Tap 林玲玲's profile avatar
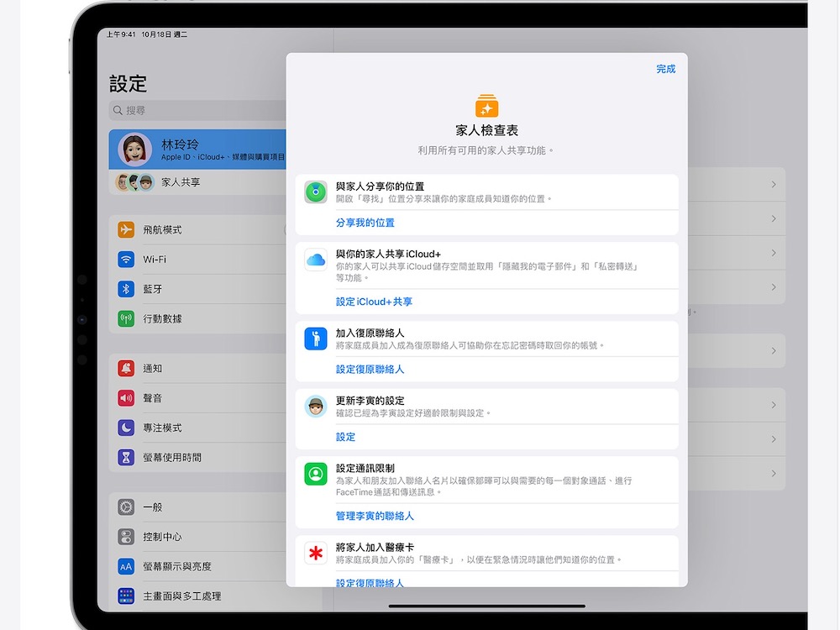This screenshot has width=840, height=630. (x=134, y=149)
